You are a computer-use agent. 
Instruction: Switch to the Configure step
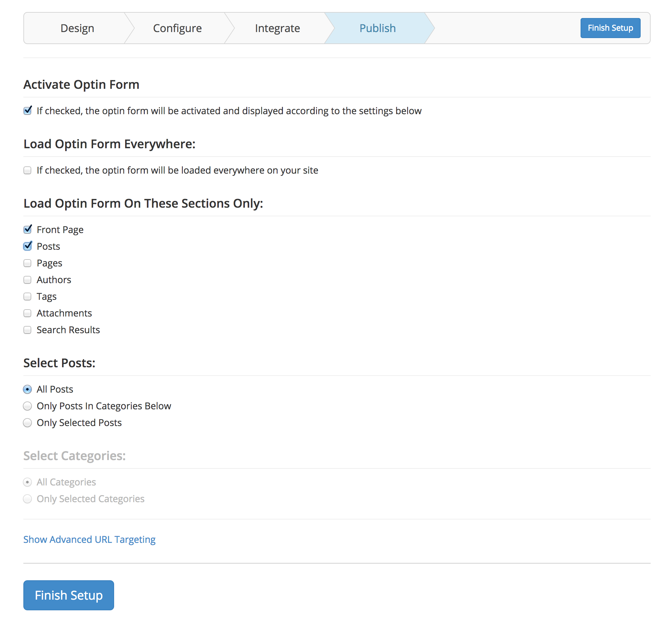(x=177, y=28)
